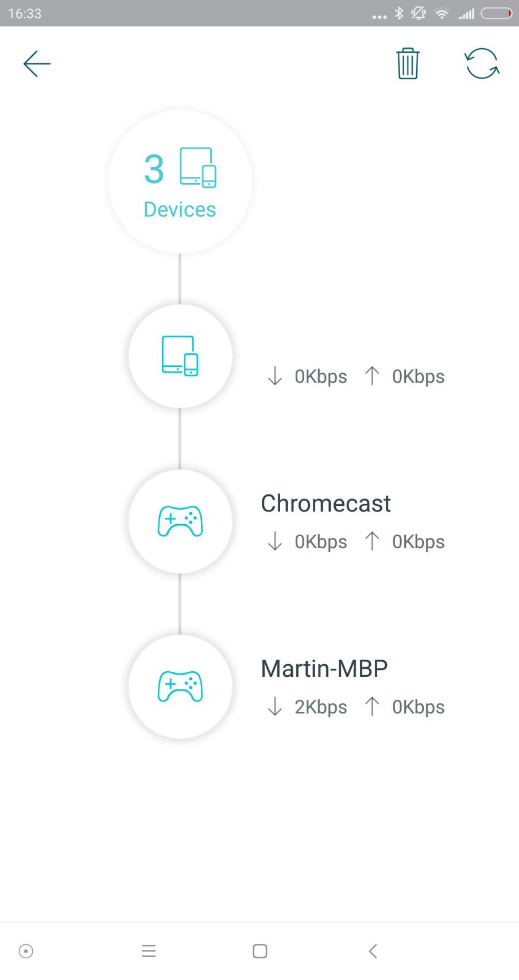This screenshot has height=980, width=519.
Task: Tap Chromecast's game controller icon
Action: coord(180,521)
